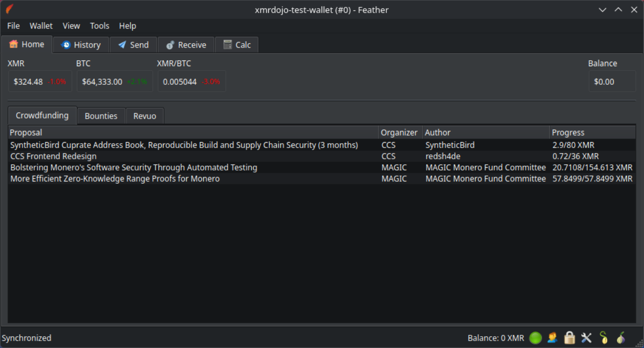Click author cell 'redsh4de'
Image resolution: width=644 pixels, height=348 pixels.
pyautogui.click(x=443, y=156)
